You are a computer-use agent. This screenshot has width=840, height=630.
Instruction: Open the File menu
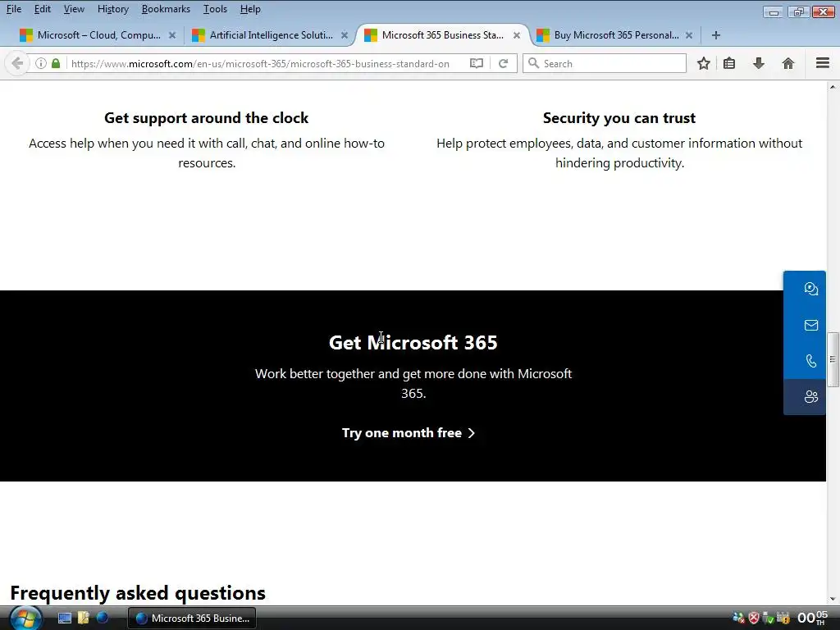pyautogui.click(x=13, y=9)
